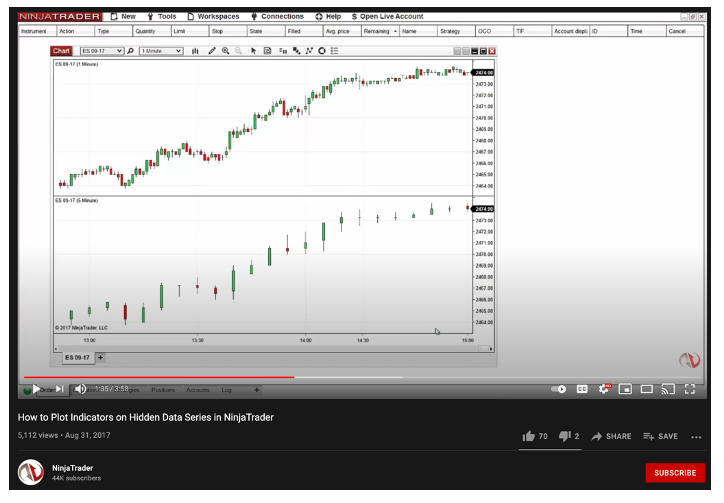724x503 pixels.
Task: Open the Connections menu
Action: (x=278, y=17)
